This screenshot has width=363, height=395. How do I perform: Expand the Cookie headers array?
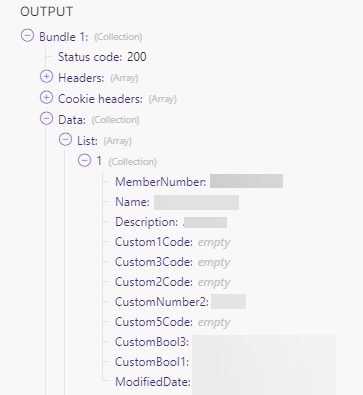point(46,97)
